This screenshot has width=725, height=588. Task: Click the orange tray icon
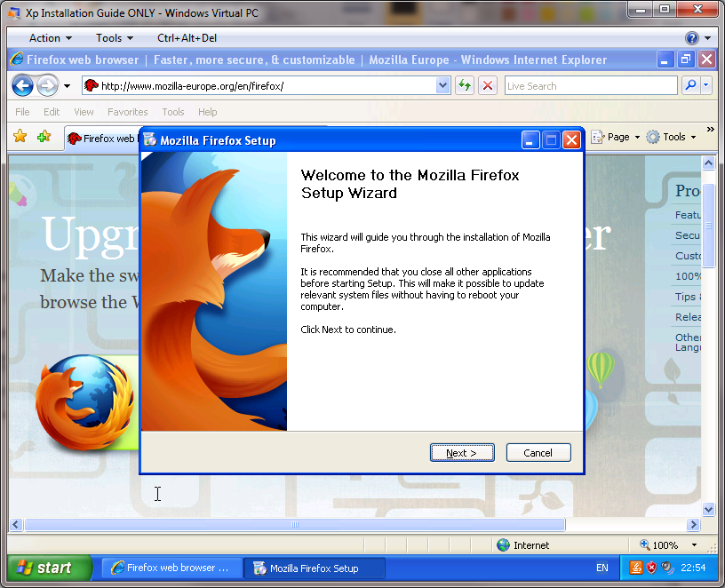click(x=636, y=568)
